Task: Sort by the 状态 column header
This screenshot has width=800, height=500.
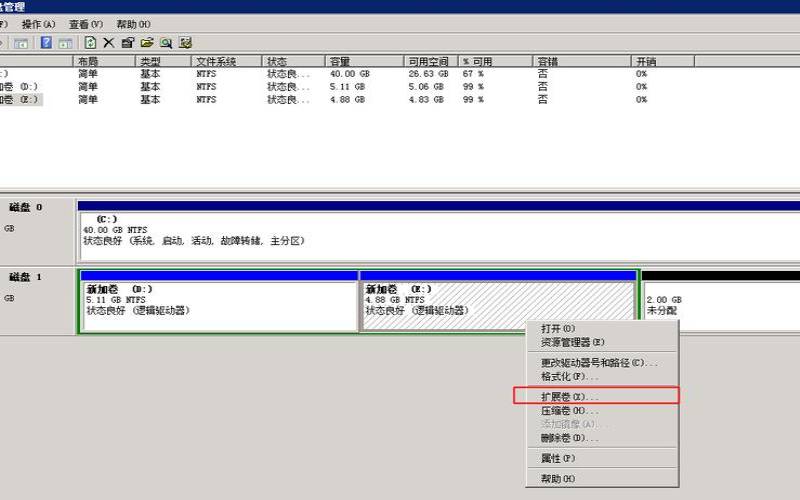Action: click(293, 61)
